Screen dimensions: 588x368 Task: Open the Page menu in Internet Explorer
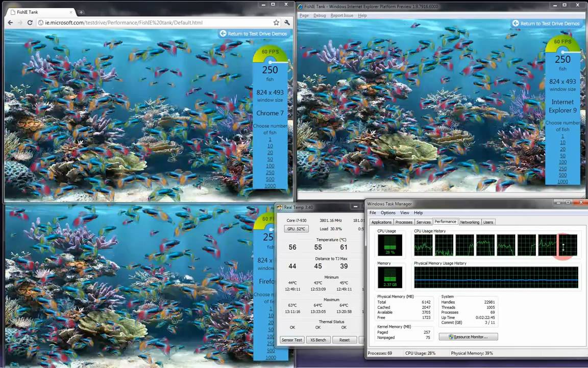pyautogui.click(x=304, y=15)
